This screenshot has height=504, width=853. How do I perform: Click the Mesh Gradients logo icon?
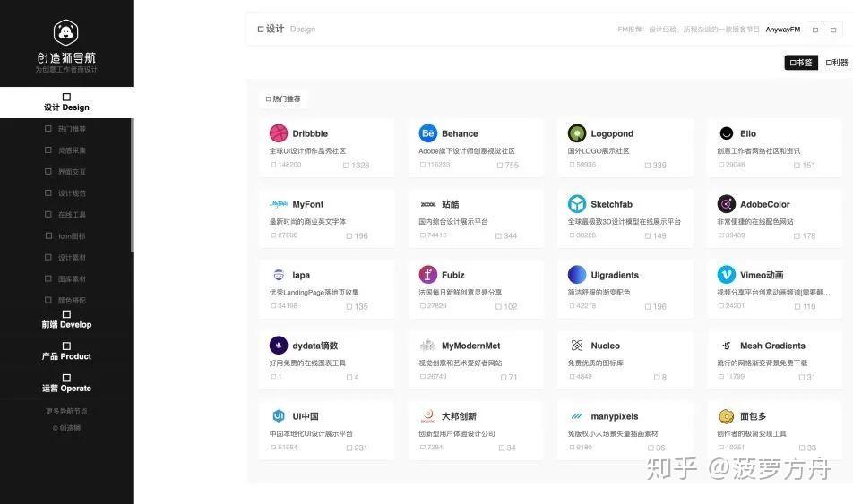pos(727,346)
